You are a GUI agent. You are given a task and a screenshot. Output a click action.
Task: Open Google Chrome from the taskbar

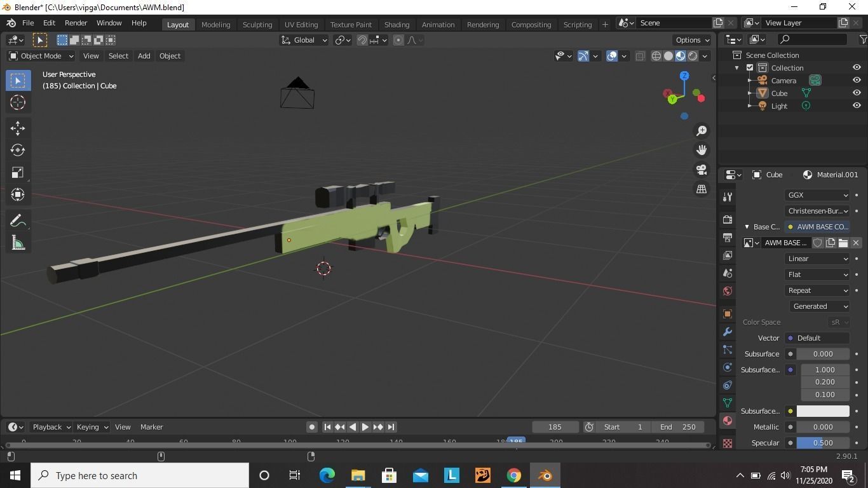pyautogui.click(x=513, y=475)
